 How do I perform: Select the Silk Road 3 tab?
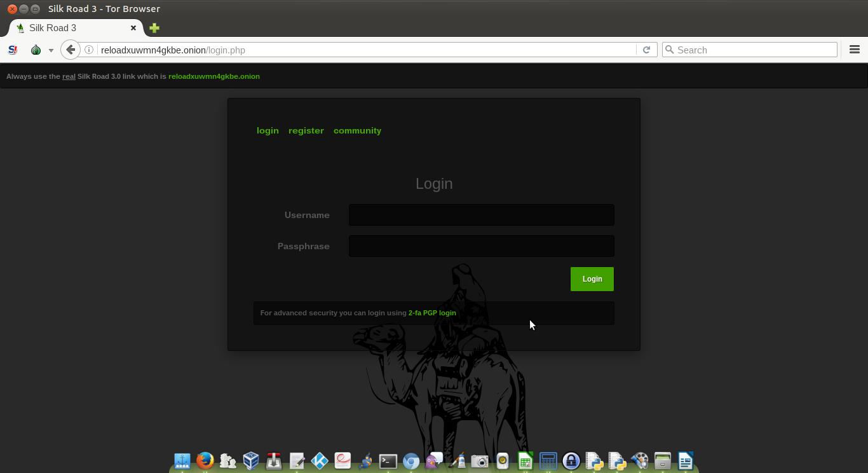pos(76,28)
